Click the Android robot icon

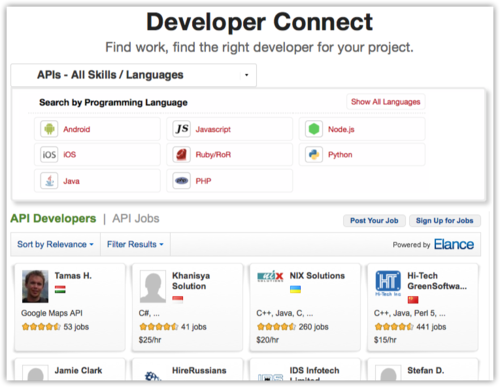click(x=49, y=129)
